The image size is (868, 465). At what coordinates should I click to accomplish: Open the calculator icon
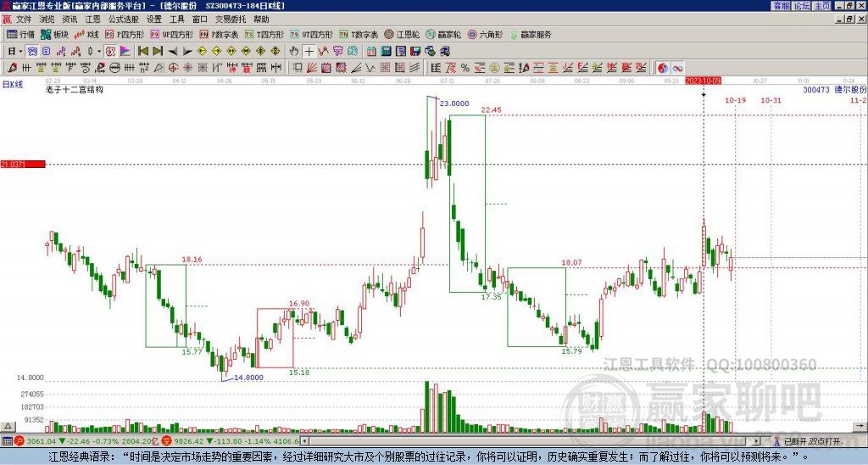(x=386, y=52)
